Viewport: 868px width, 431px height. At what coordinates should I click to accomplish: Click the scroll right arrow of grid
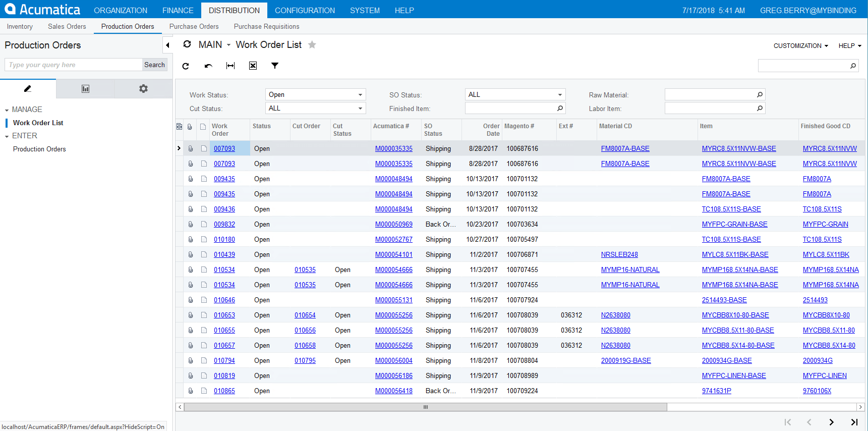click(x=860, y=407)
